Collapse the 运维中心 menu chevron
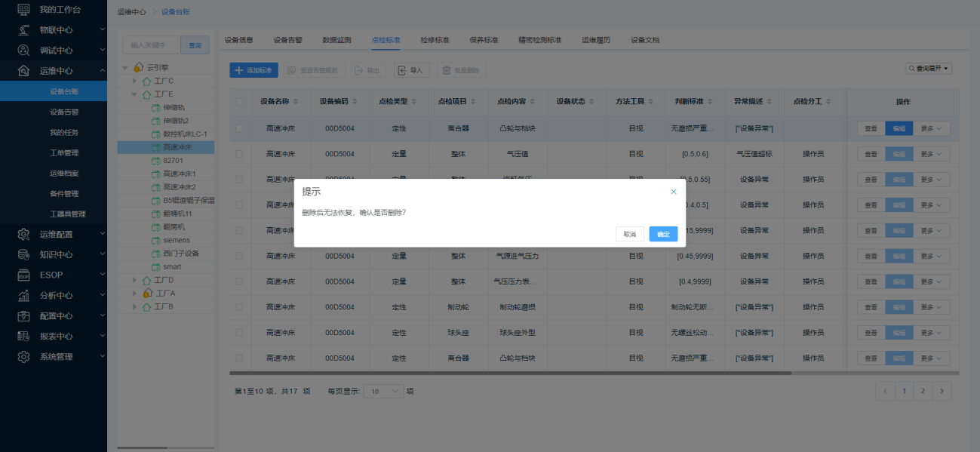This screenshot has height=452, width=980. 102,71
